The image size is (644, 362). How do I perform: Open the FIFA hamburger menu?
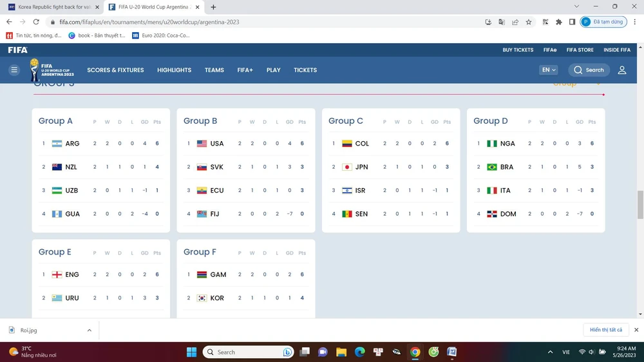pos(14,70)
